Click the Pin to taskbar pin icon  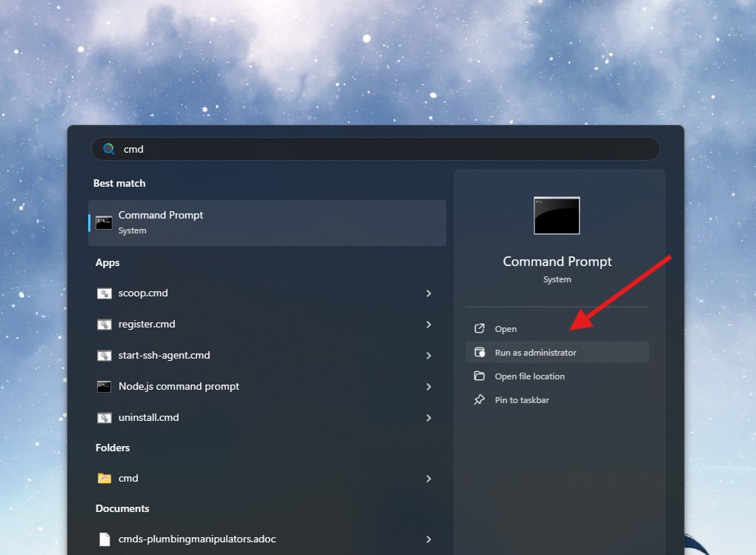pos(480,399)
